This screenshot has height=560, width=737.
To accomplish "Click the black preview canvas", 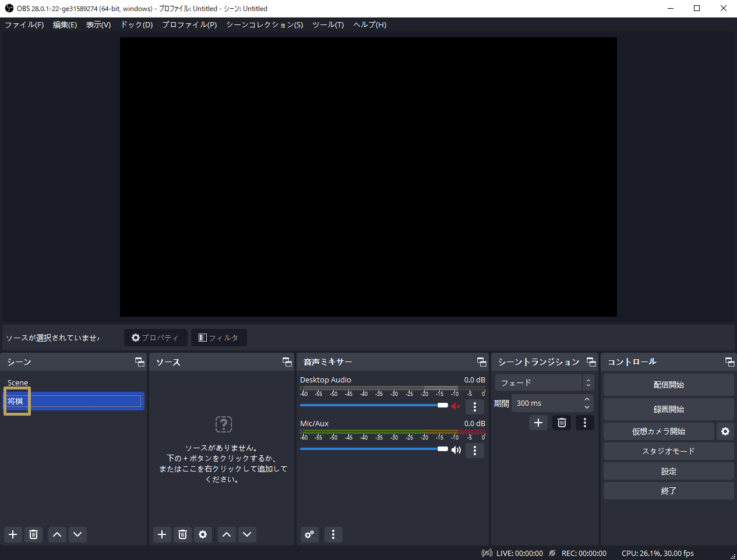I will coord(368,177).
